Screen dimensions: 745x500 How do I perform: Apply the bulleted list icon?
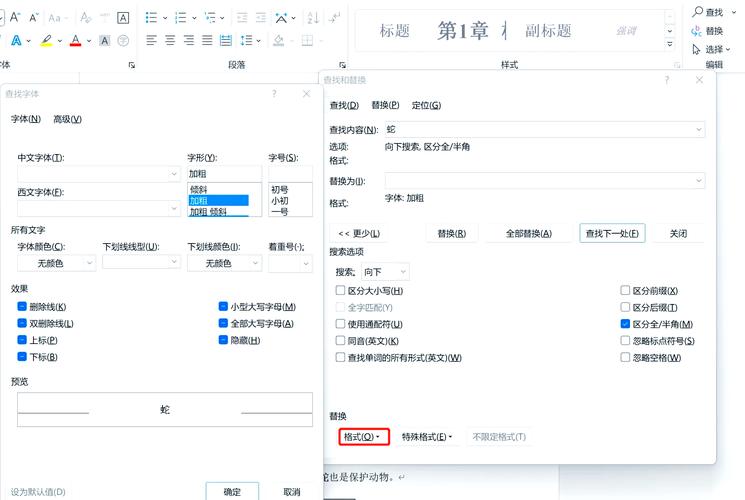151,18
